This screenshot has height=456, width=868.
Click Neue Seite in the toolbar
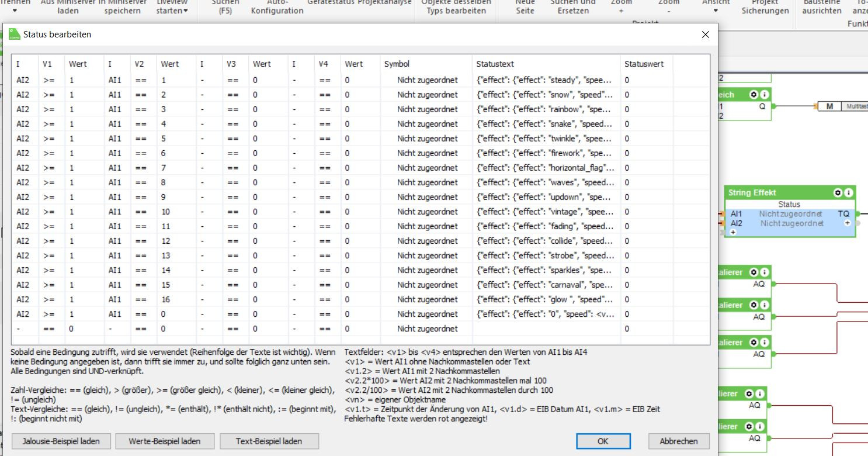(x=525, y=7)
